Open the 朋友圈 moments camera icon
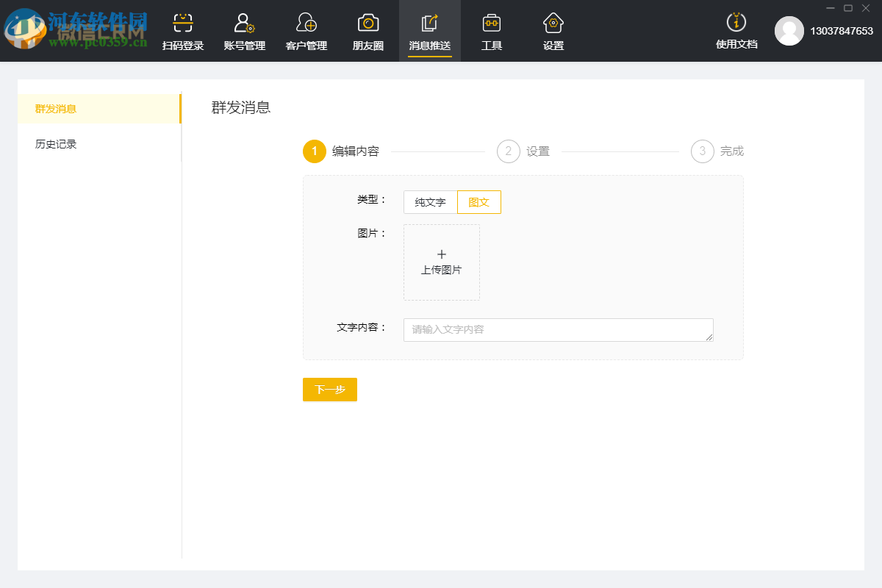 pyautogui.click(x=367, y=31)
